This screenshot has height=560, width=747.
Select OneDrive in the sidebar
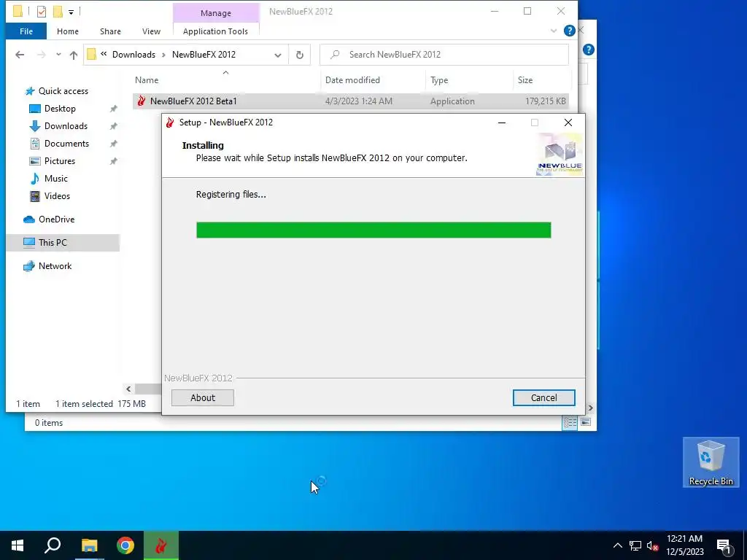tap(56, 219)
